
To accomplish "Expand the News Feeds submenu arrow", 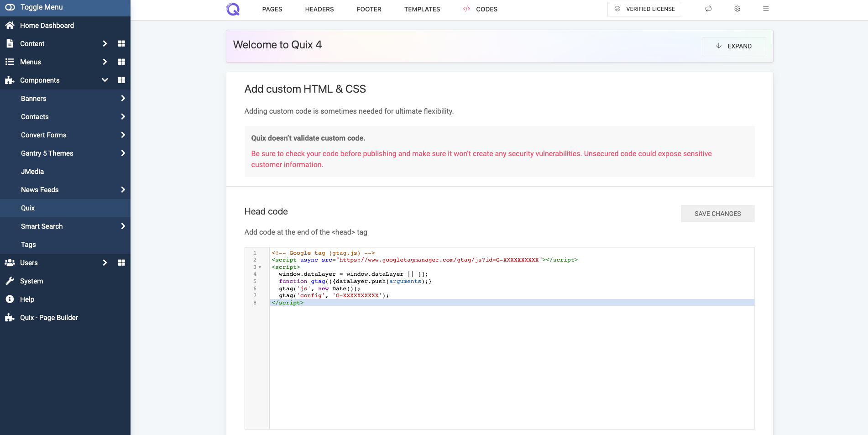I will 123,189.
